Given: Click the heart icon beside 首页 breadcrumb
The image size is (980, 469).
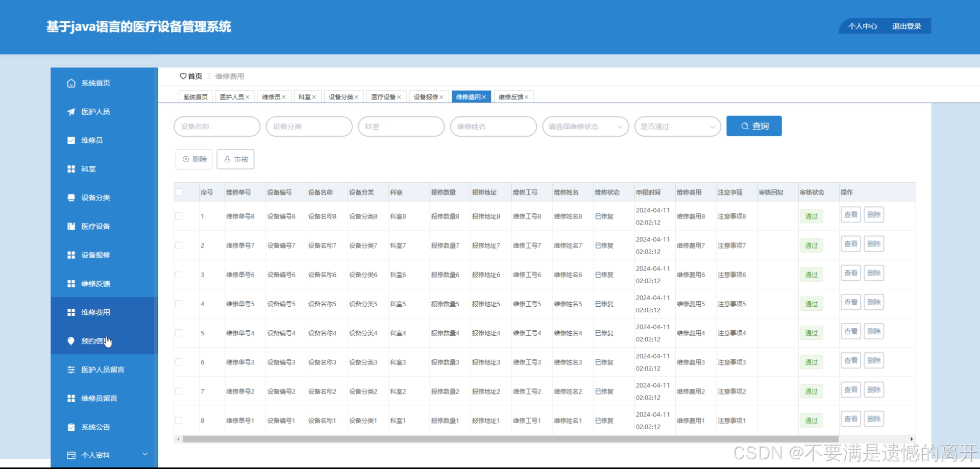Looking at the screenshot, I should click(183, 76).
